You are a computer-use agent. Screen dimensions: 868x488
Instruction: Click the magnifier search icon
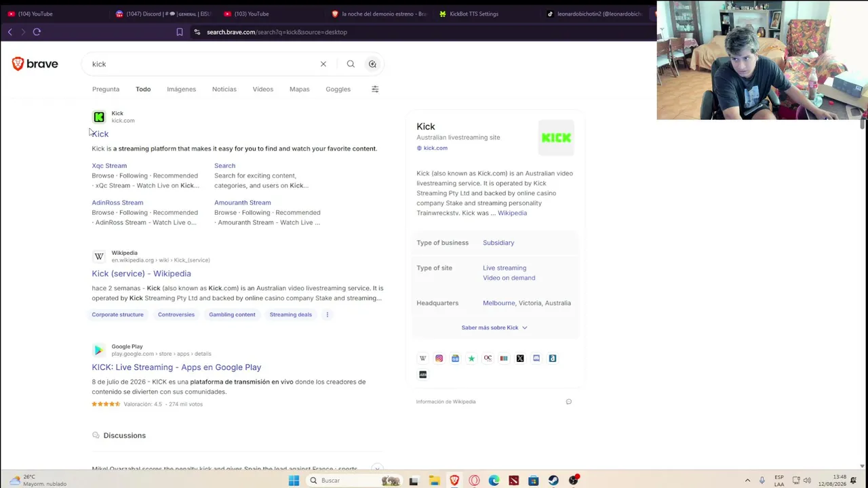coord(351,64)
